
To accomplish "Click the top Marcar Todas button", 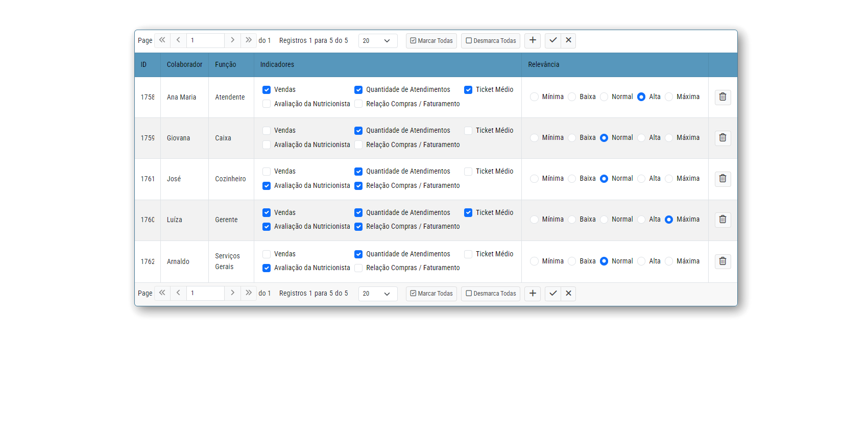I will [x=431, y=41].
